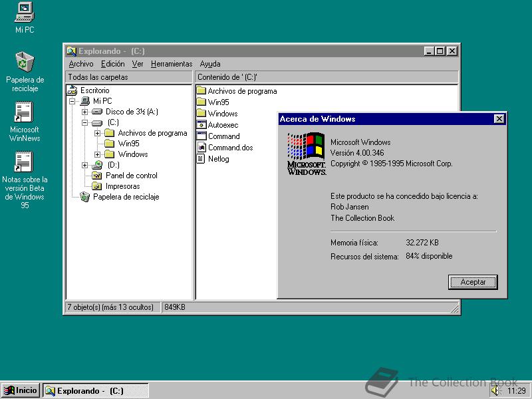This screenshot has width=532, height=399.
Task: Click the 7 objeto(s) status bar text
Action: tap(110, 307)
